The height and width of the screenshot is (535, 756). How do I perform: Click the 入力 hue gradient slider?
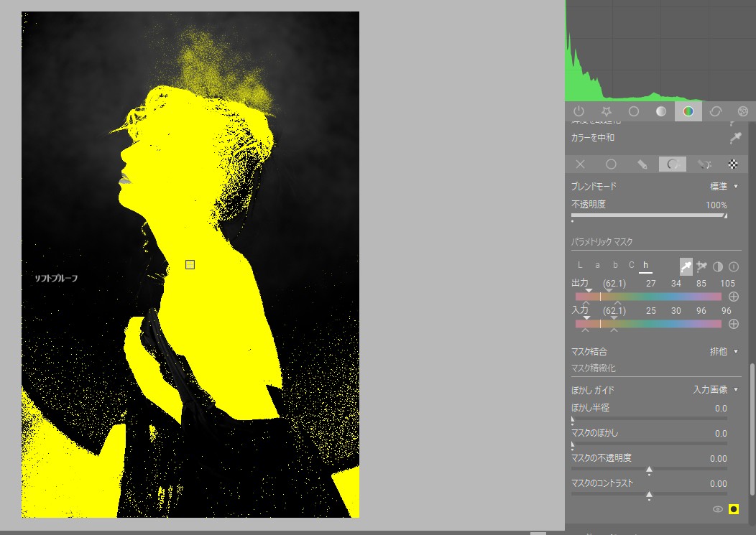coord(648,324)
